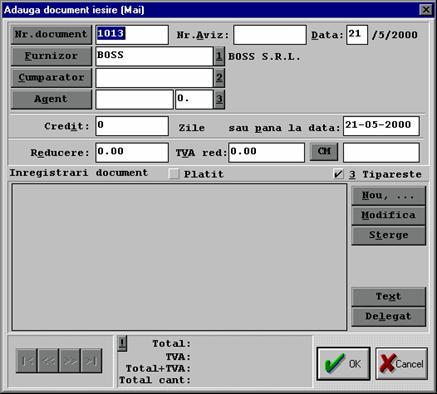
Task: Click the Agent percent field showing 0.
Action: coord(194,99)
